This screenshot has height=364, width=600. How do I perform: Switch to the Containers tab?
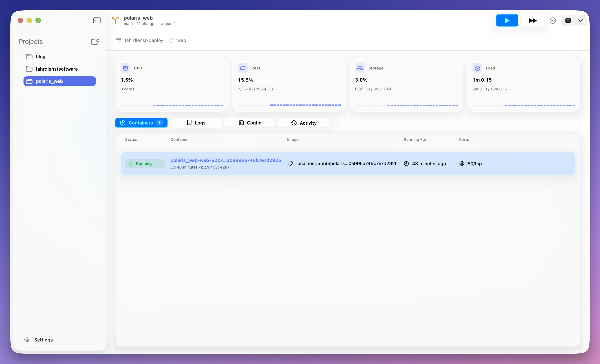(x=141, y=123)
